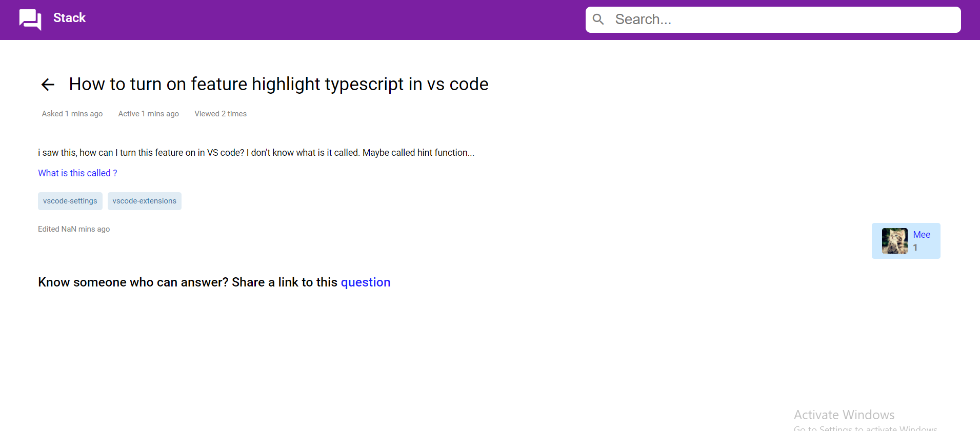Screen dimensions: 980x431
Task: Click the Stack speech bubble logo icon
Action: point(29,19)
